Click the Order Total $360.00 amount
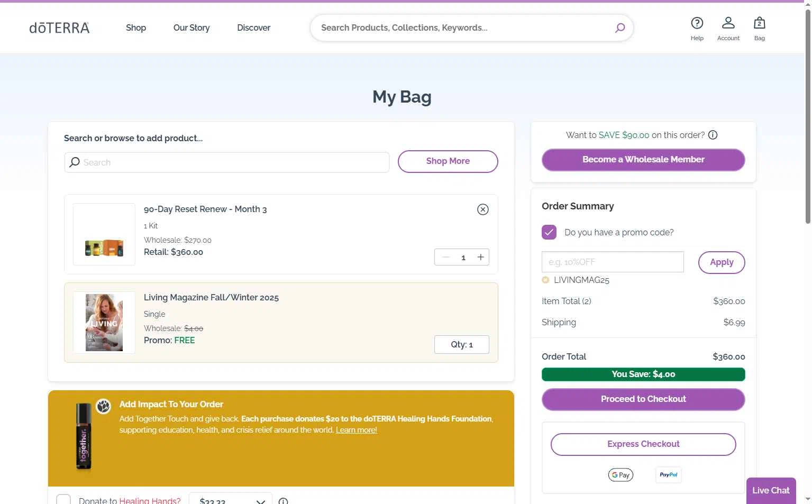The image size is (812, 504). coord(728,356)
